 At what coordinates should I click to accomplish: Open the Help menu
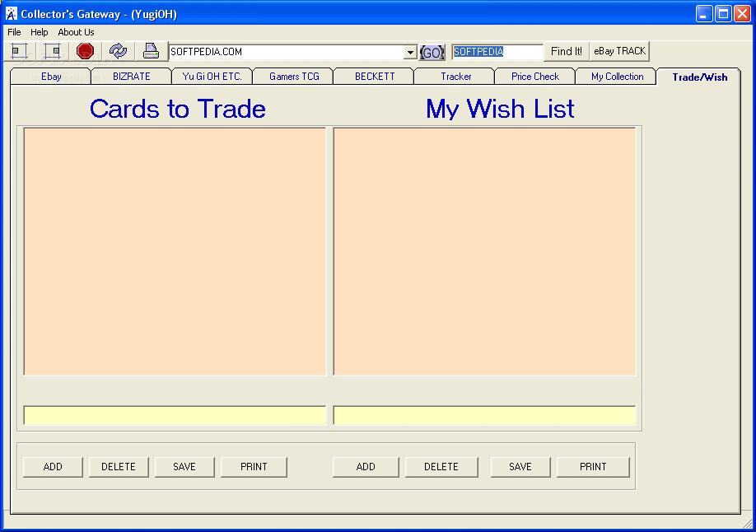click(x=39, y=32)
